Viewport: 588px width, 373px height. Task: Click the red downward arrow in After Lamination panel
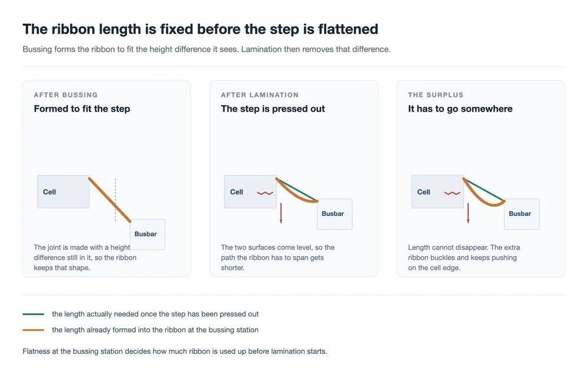[281, 213]
